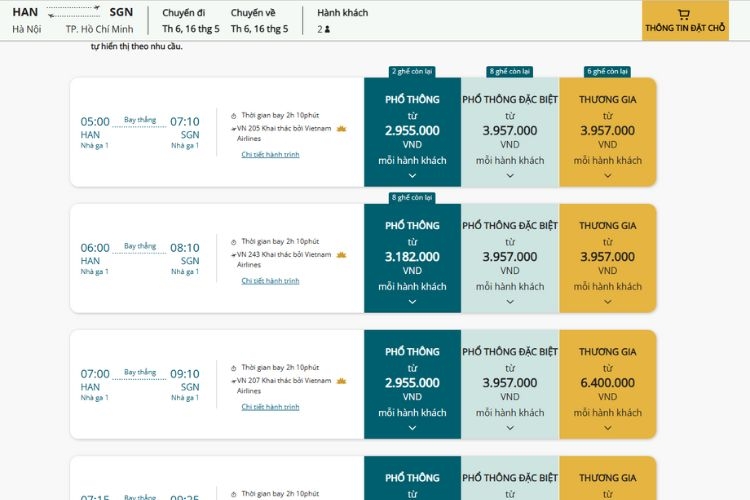Screen dimensions: 750x500
Task: Click the plane icon beside VN 207
Action: 233,381
